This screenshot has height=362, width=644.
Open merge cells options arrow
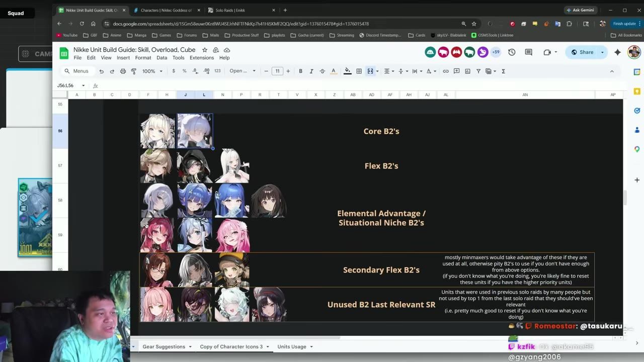click(x=377, y=71)
